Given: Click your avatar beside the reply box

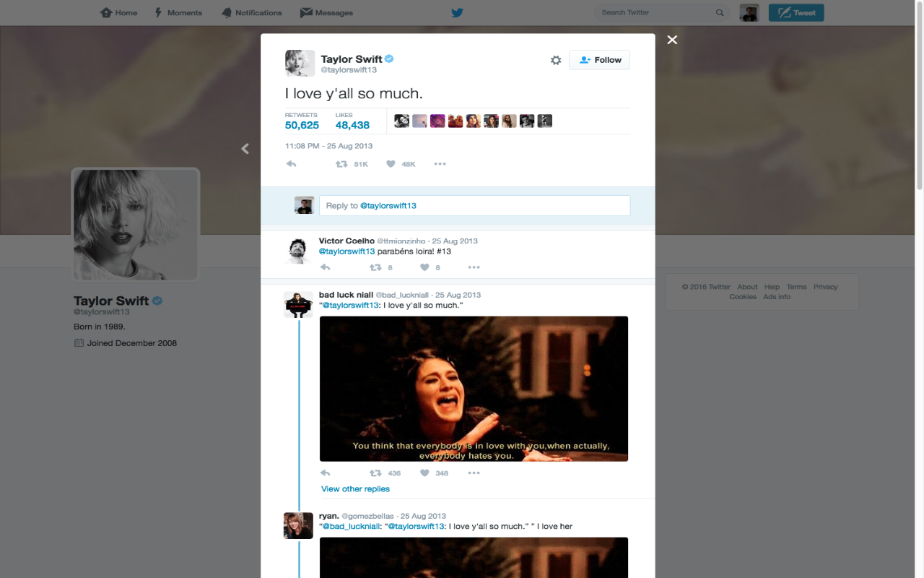Looking at the screenshot, I should pos(304,205).
